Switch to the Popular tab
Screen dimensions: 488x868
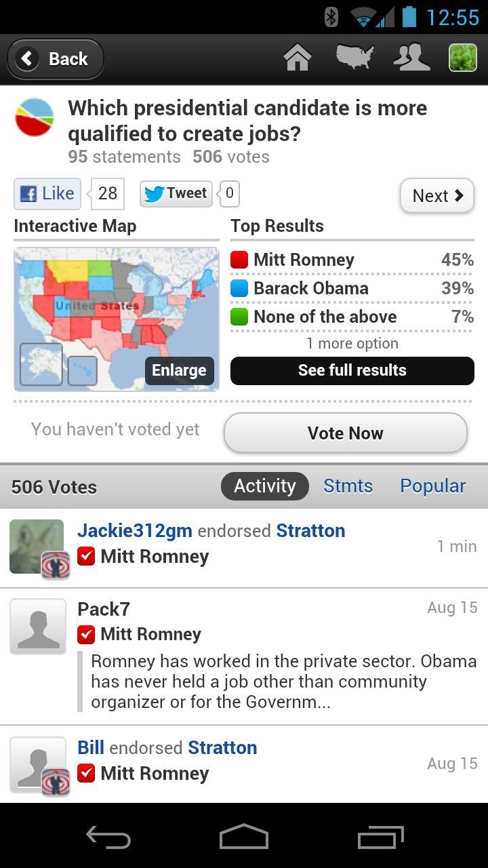[432, 486]
